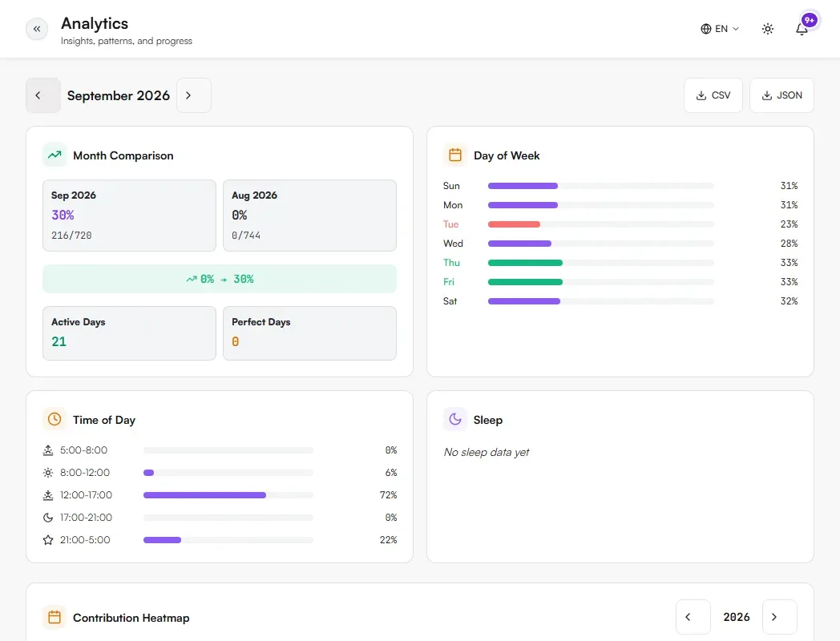This screenshot has width=840, height=641.
Task: Click the 'Insights, patterns, and progress' subtitle
Action: [x=127, y=41]
